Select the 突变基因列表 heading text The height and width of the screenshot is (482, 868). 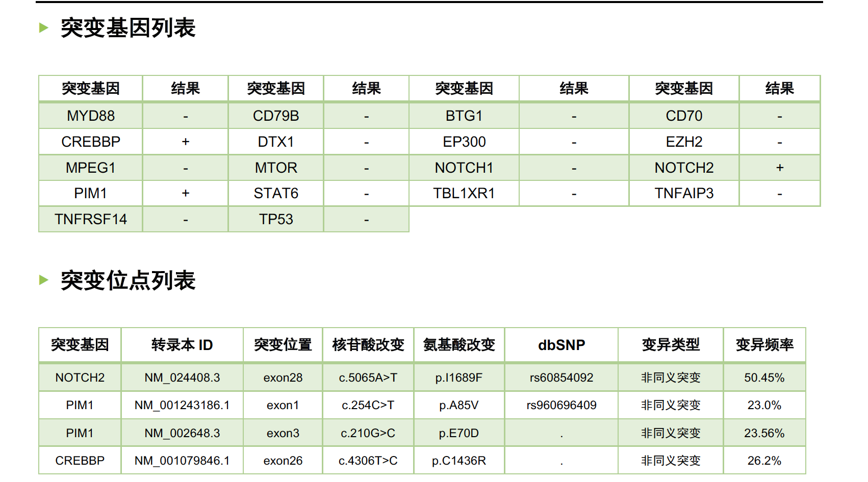(x=128, y=28)
